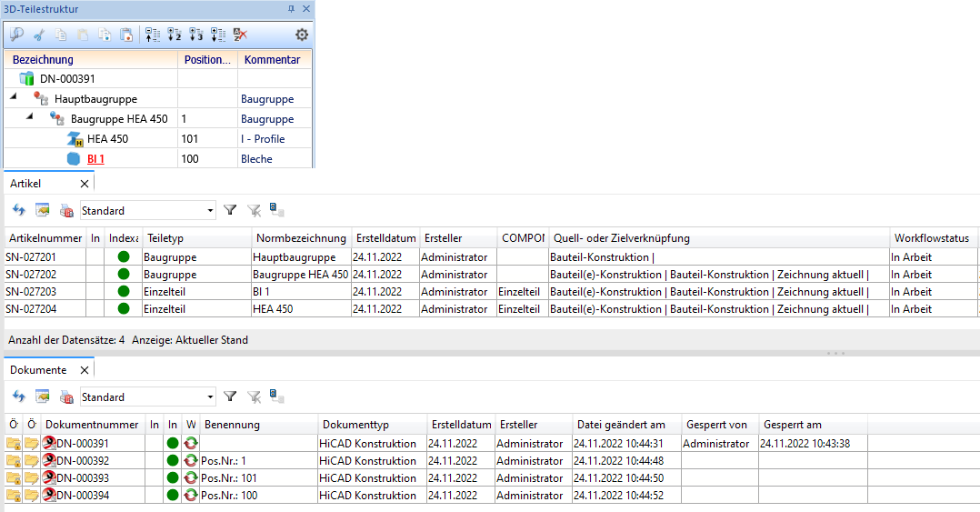This screenshot has height=512, width=980.
Task: Select the red BI 1 part link
Action: (x=95, y=159)
